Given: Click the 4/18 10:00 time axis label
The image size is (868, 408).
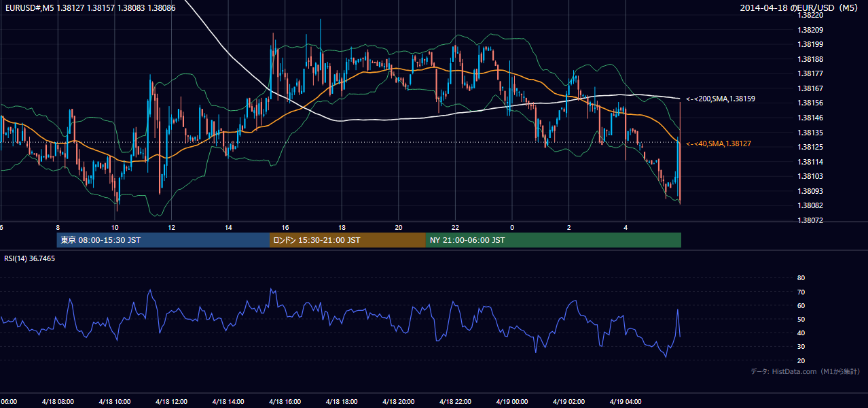Looking at the screenshot, I should pos(114,402).
